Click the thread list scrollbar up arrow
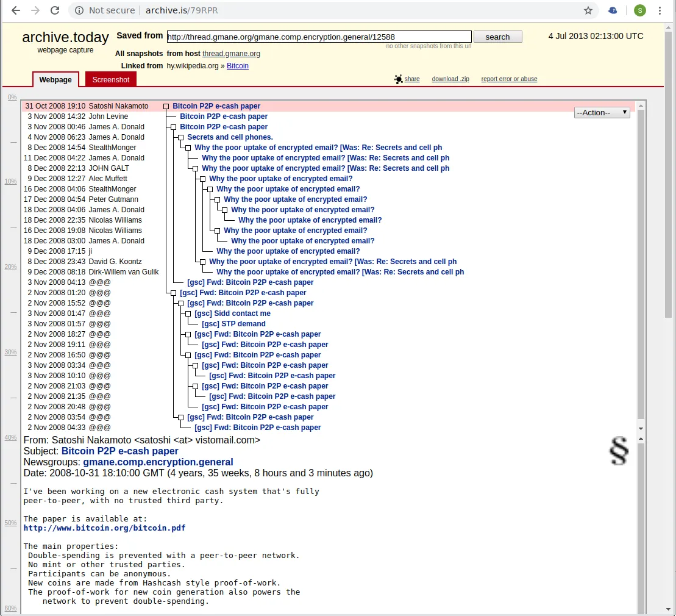The height and width of the screenshot is (616, 676). pyautogui.click(x=641, y=106)
